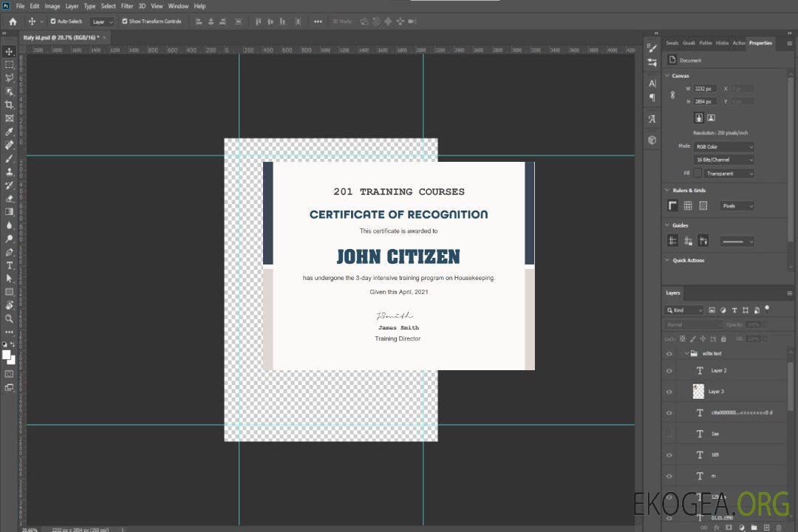Open the 16 Bits/Channel dropdown
Image resolution: width=798 pixels, height=532 pixels.
723,160
